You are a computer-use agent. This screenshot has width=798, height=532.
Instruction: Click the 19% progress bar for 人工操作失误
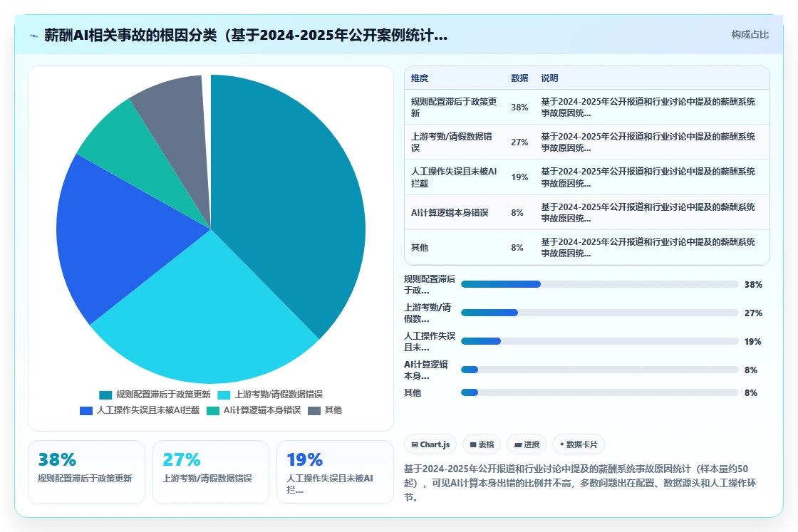point(599,341)
